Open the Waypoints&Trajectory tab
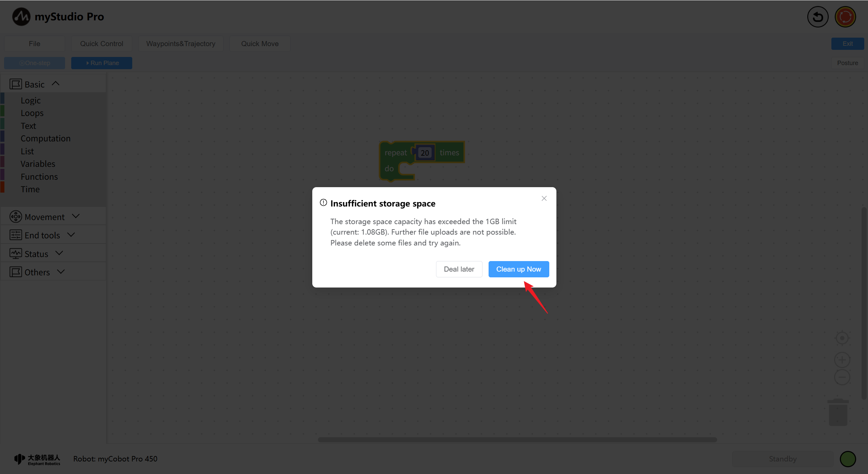868x474 pixels. coord(181,44)
